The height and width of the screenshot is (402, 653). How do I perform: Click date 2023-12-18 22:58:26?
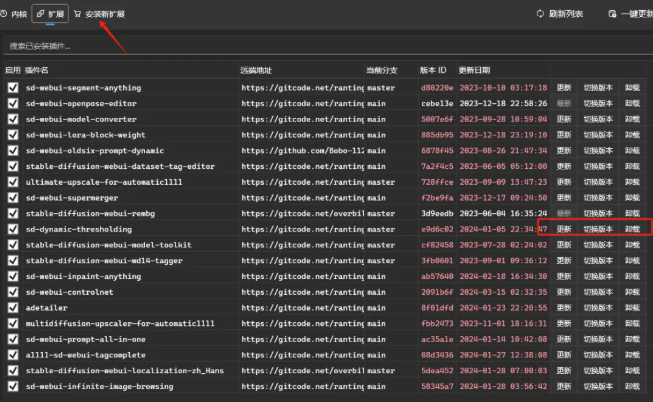(503, 103)
